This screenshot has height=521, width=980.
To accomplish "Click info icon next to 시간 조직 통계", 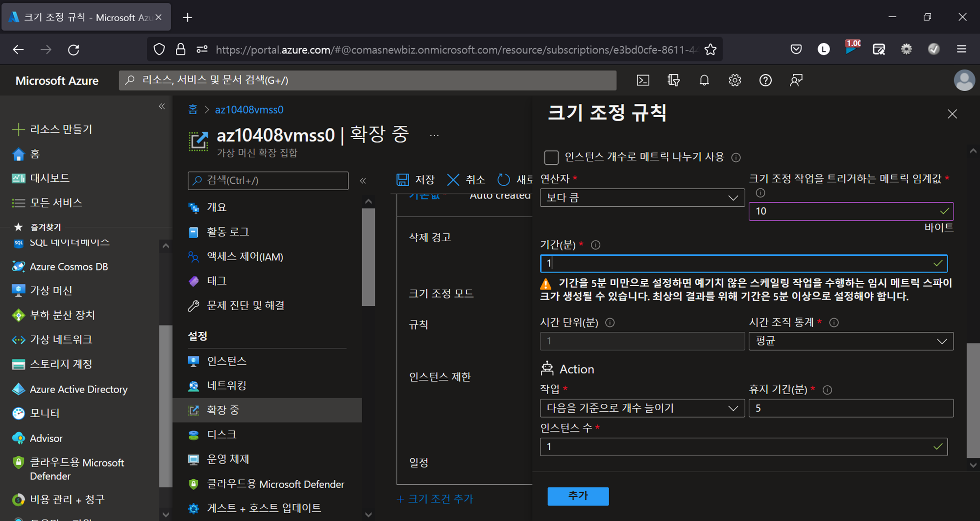I will tap(833, 323).
